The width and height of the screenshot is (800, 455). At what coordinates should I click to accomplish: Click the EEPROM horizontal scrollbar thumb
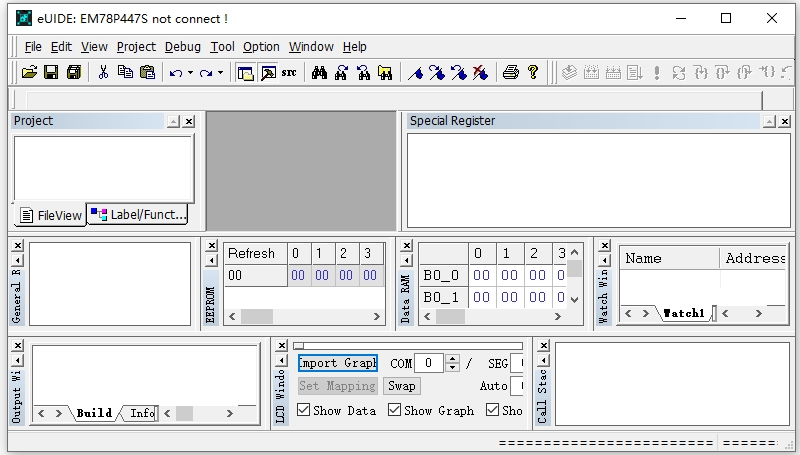pos(257,316)
